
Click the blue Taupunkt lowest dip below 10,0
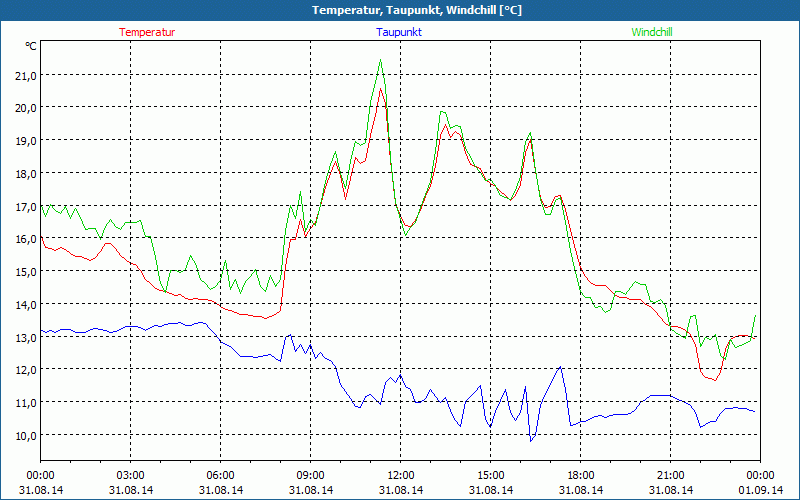pyautogui.click(x=531, y=441)
